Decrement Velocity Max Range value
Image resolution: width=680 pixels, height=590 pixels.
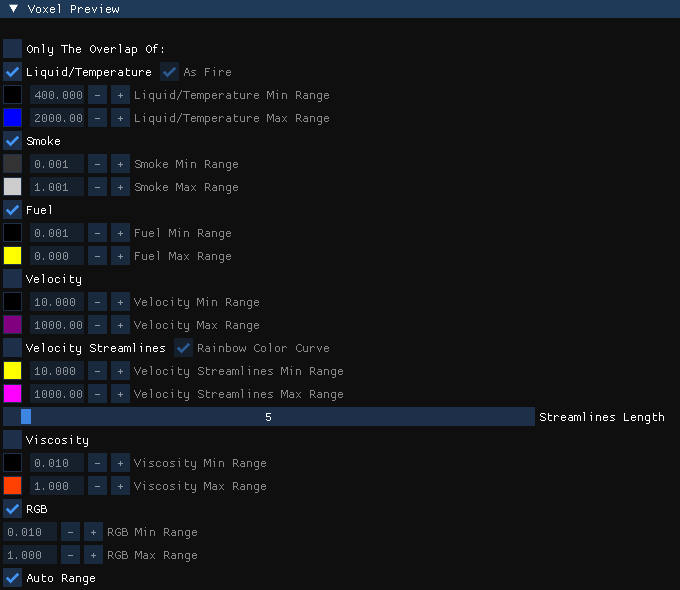coord(97,324)
